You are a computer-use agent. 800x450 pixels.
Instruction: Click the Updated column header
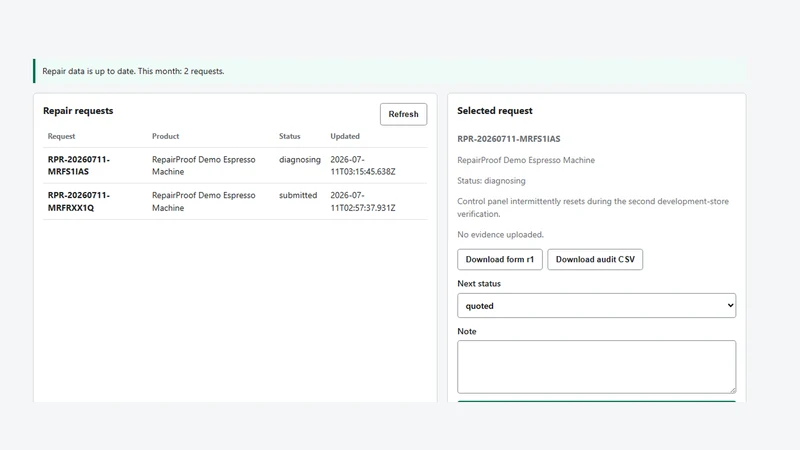[x=345, y=136]
